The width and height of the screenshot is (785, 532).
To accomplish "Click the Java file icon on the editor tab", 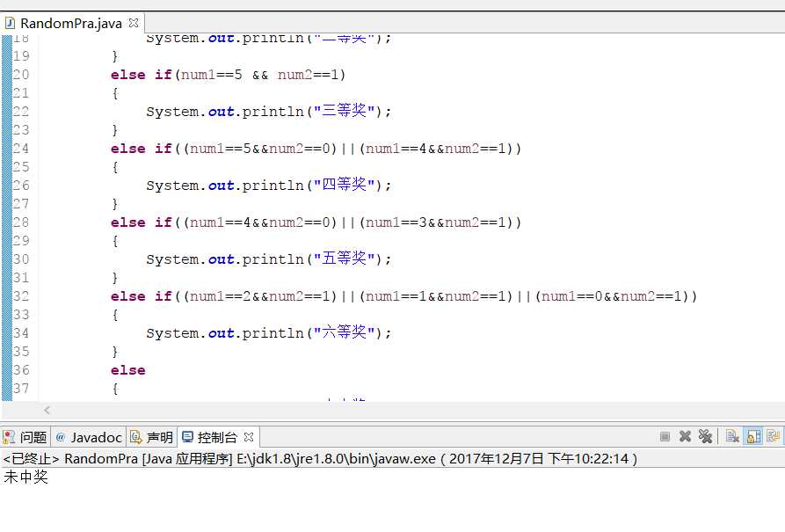I will coord(10,23).
